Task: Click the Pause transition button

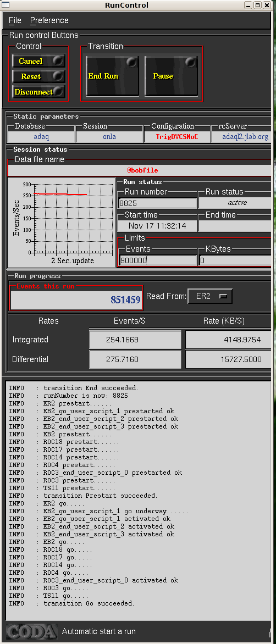Action: tap(172, 76)
